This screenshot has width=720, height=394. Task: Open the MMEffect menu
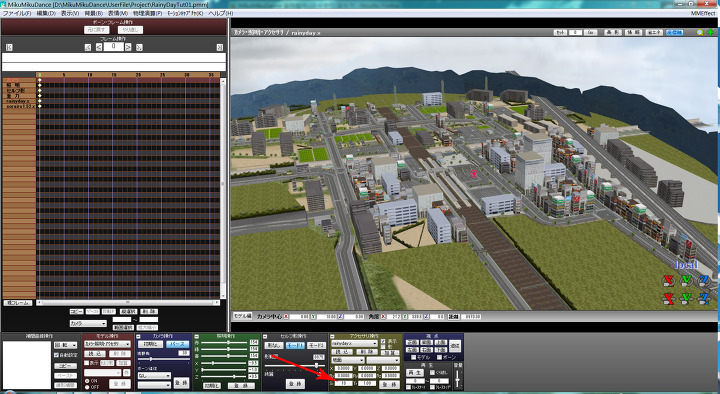(703, 13)
